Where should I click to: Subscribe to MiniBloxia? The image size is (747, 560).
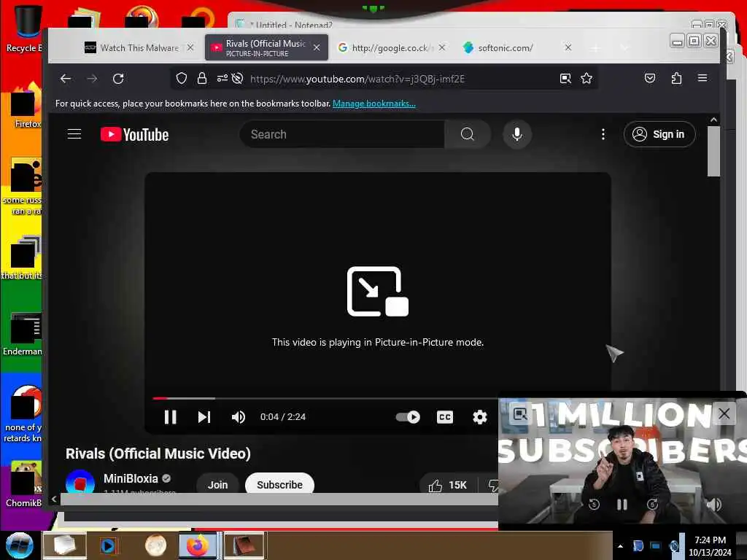pyautogui.click(x=279, y=484)
